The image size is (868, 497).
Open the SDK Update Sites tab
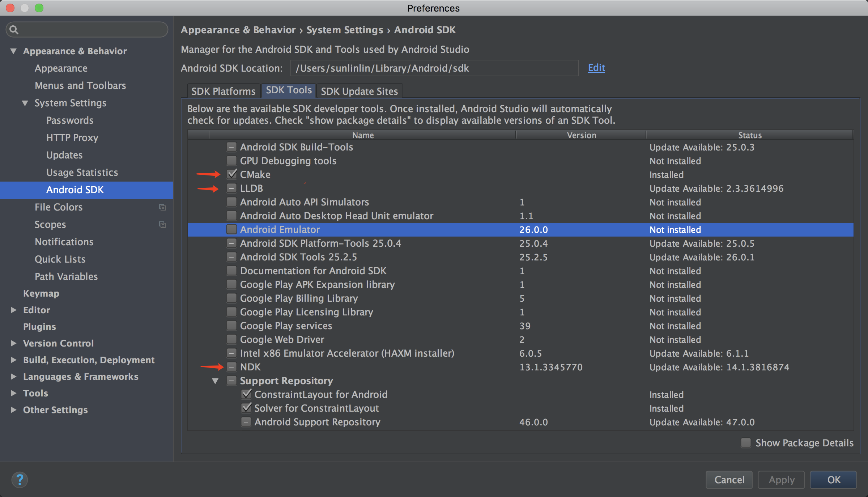[x=359, y=91]
